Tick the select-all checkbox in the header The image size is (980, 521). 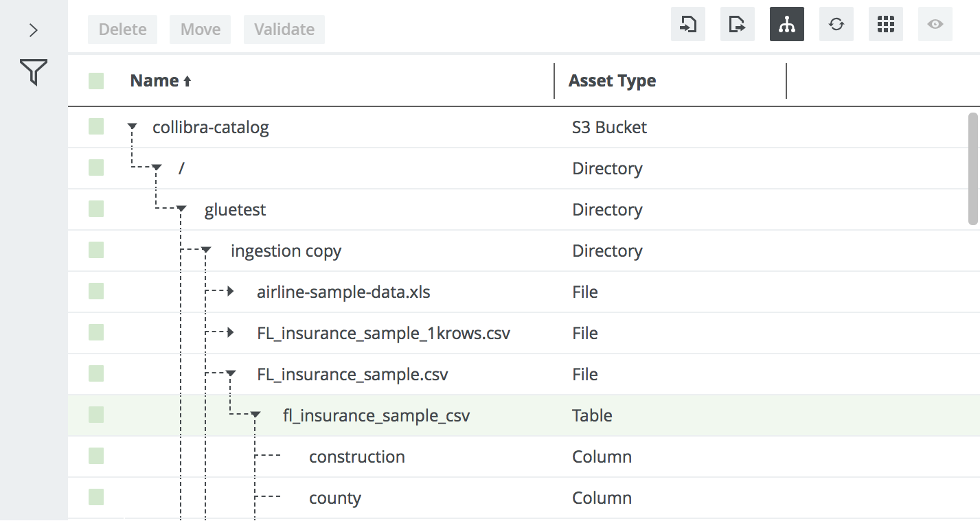(96, 81)
